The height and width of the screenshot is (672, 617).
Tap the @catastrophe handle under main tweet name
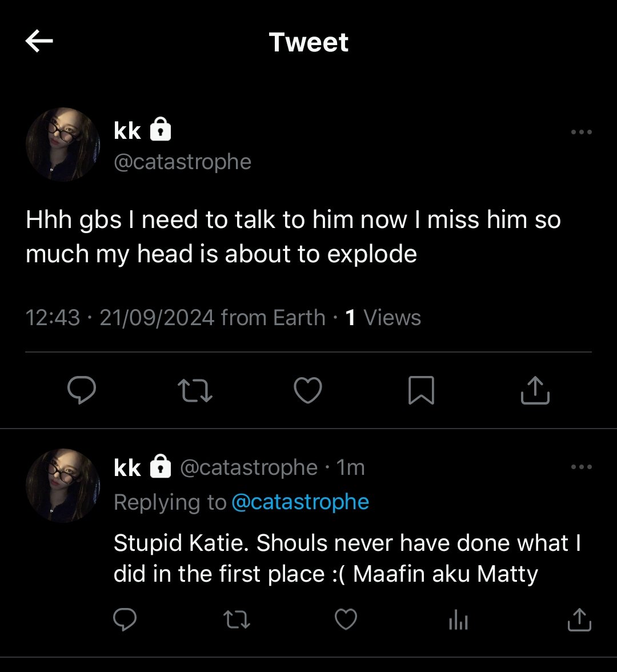[183, 162]
